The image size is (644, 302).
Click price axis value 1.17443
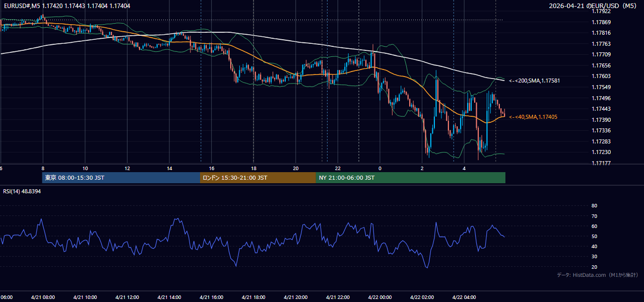[601, 109]
